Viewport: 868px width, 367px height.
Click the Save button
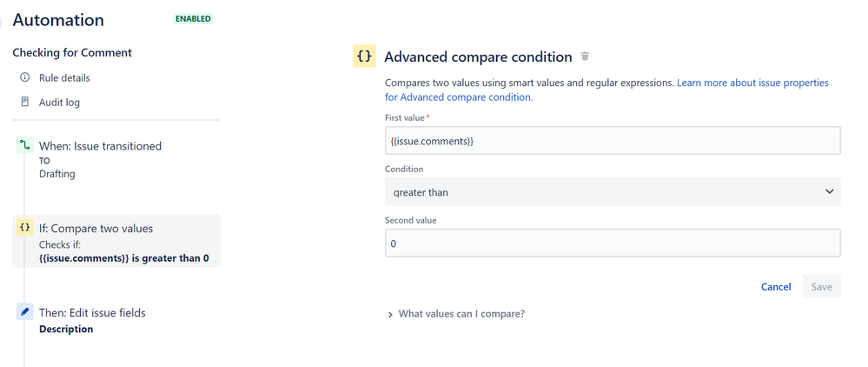point(821,287)
